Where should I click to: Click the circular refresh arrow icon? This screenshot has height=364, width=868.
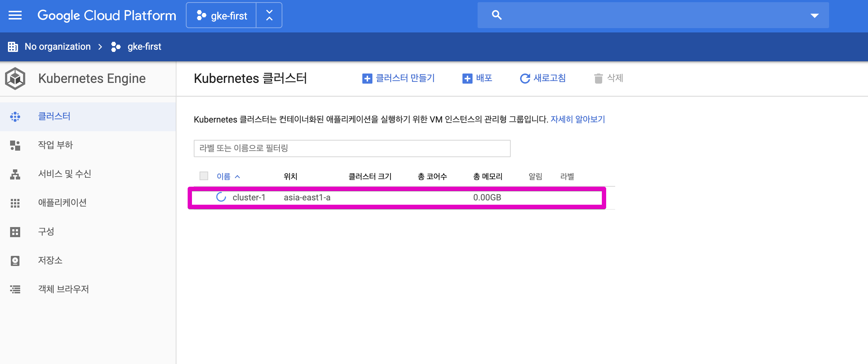tap(525, 79)
